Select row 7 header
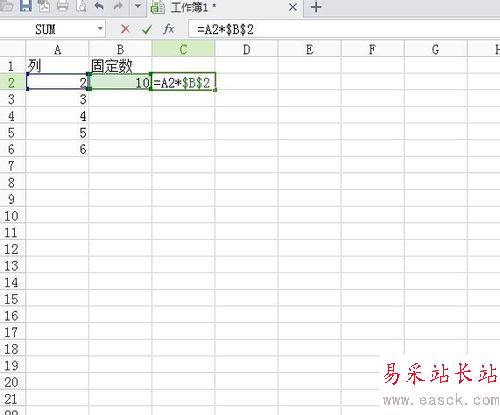 (12, 165)
